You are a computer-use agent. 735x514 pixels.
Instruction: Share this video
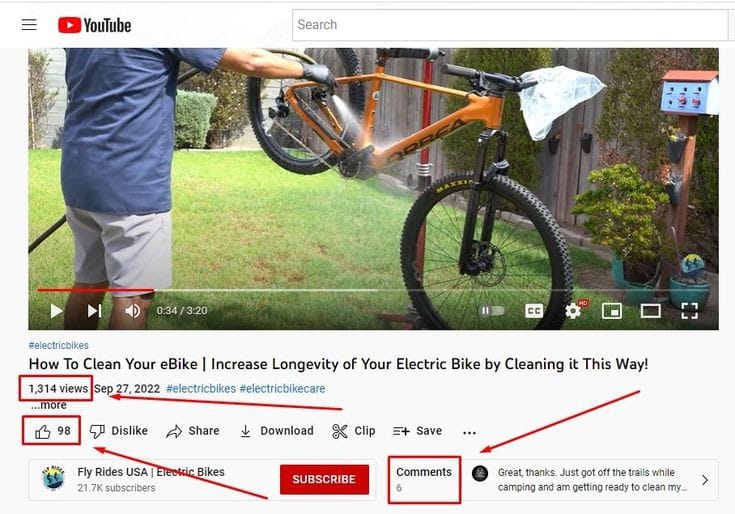(x=193, y=431)
